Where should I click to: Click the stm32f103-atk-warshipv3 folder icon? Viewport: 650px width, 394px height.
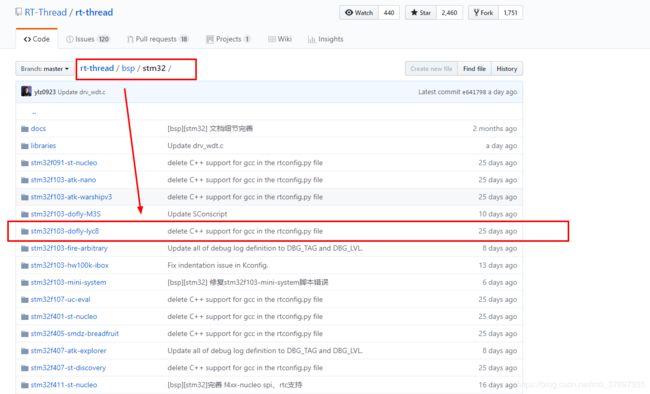[25, 197]
